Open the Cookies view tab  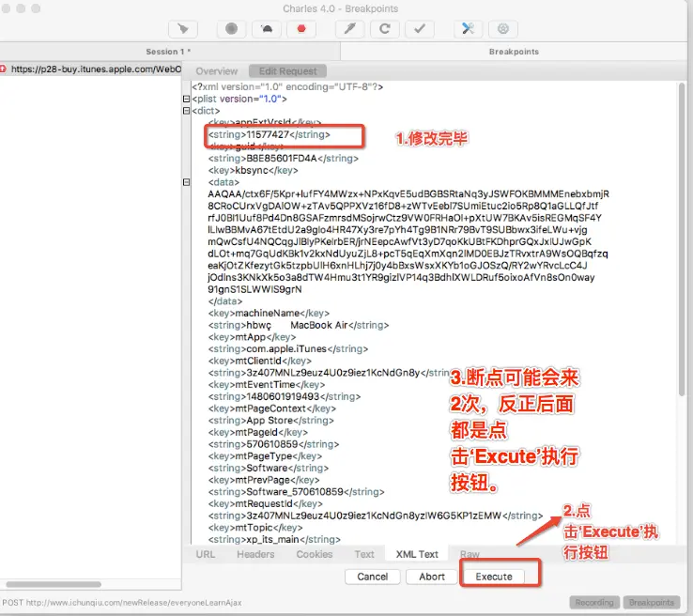click(315, 554)
